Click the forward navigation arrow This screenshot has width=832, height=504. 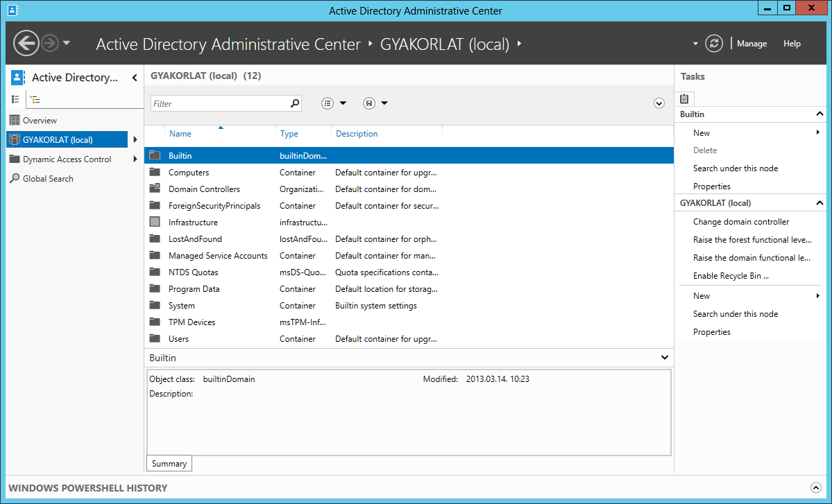(50, 43)
